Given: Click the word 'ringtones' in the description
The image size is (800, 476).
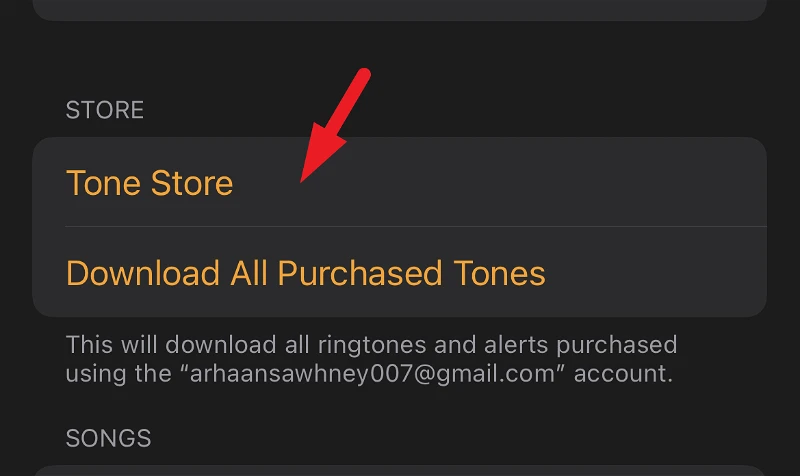Looking at the screenshot, I should tap(372, 345).
